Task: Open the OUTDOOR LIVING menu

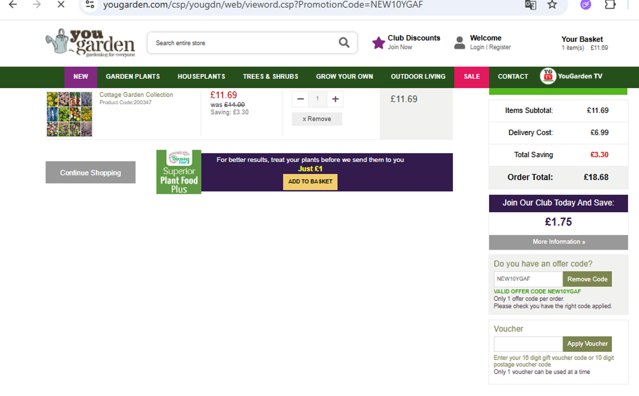Action: tap(418, 77)
